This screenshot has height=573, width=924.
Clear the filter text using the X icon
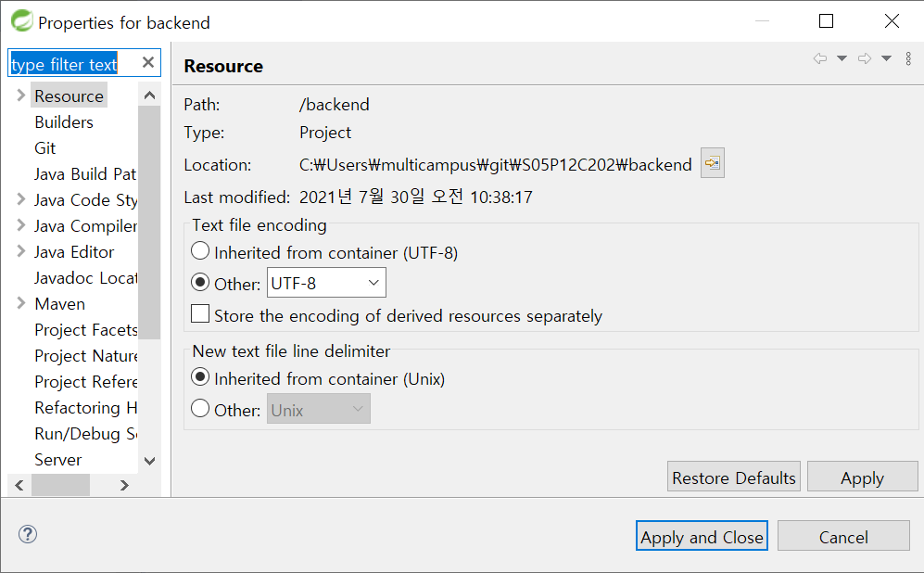pyautogui.click(x=147, y=62)
